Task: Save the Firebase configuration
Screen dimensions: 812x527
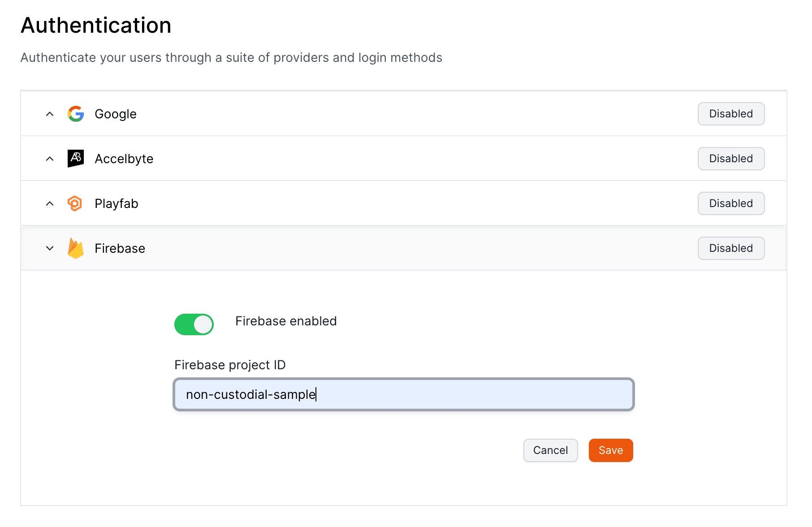Action: [610, 450]
